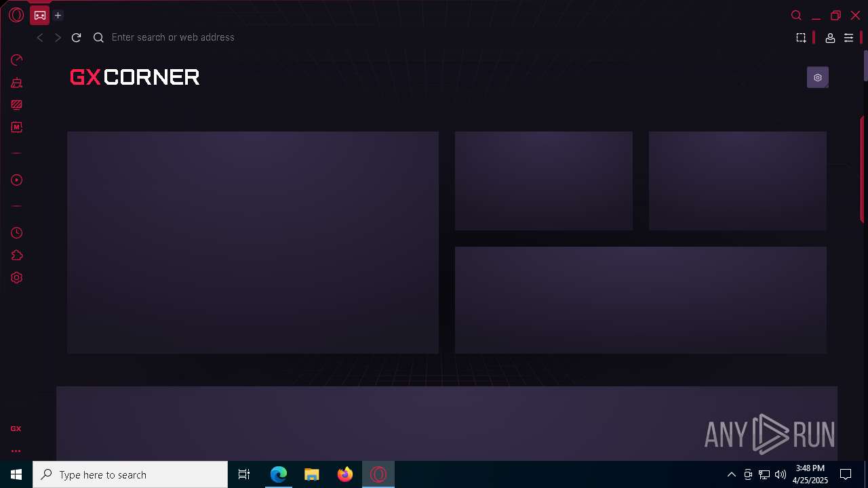868x488 pixels.
Task: Open the Opera GX main menu logo
Action: coord(16,15)
